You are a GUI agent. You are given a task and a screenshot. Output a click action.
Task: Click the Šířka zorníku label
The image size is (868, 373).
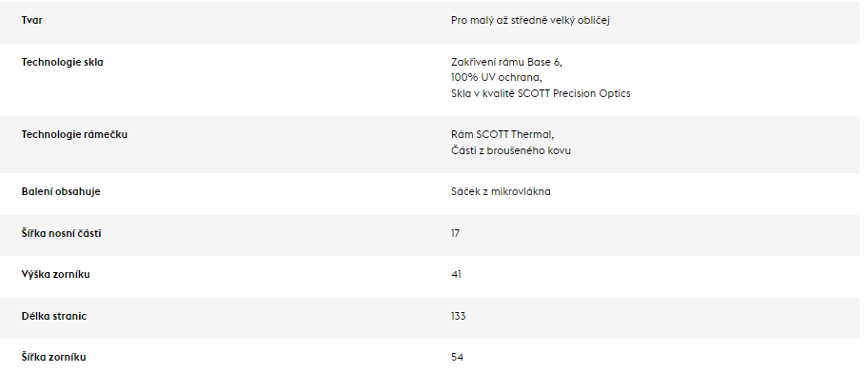coord(53,358)
